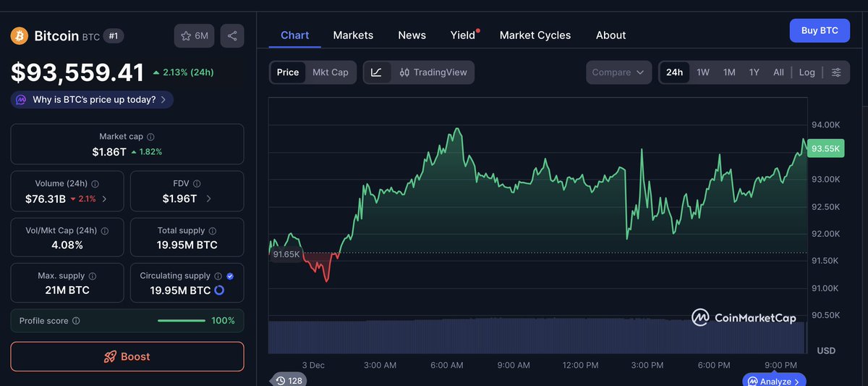
Task: Select the All time range
Action: click(x=778, y=72)
